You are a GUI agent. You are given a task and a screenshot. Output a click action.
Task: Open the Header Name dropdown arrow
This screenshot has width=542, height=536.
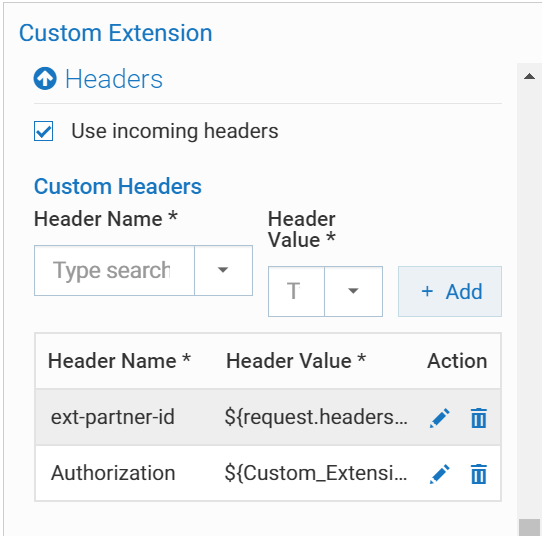coord(223,270)
